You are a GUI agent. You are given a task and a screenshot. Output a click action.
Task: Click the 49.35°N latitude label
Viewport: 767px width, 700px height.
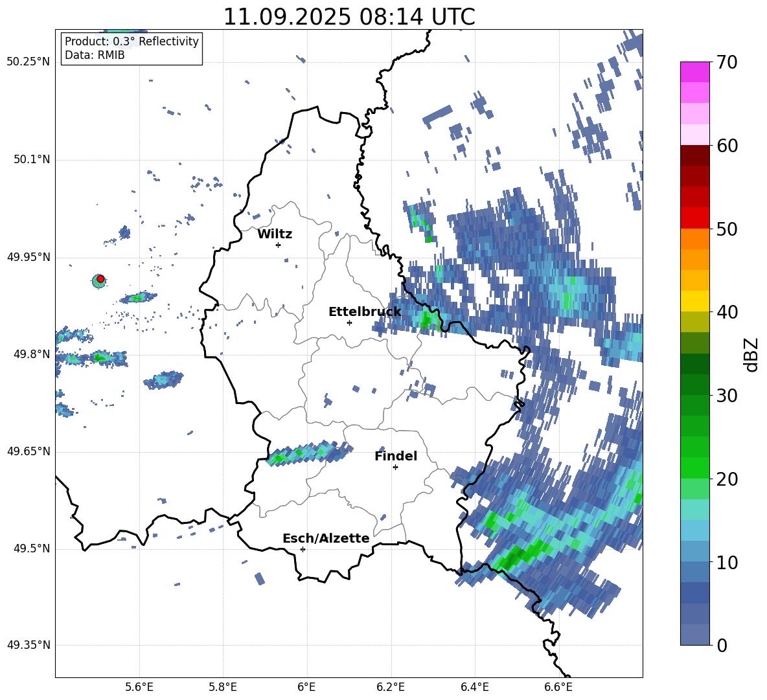pyautogui.click(x=29, y=645)
